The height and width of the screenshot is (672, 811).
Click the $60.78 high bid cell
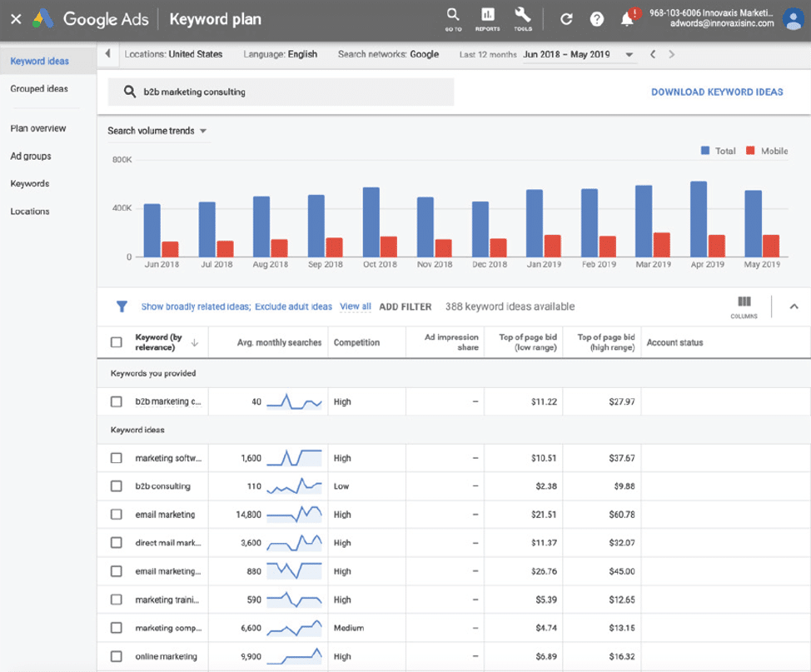coord(621,515)
